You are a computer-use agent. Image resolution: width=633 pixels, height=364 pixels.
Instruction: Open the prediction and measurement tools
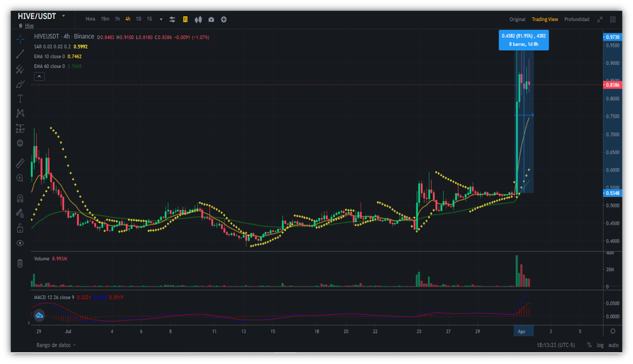[x=20, y=129]
